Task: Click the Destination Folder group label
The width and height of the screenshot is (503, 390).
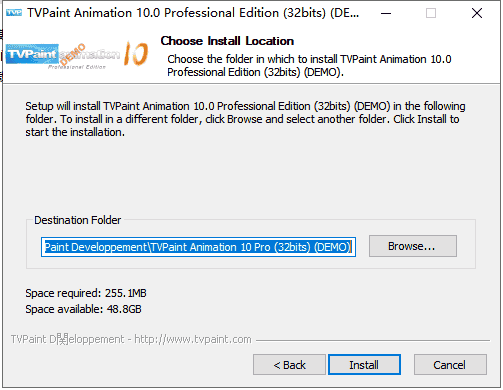Action: (77, 220)
